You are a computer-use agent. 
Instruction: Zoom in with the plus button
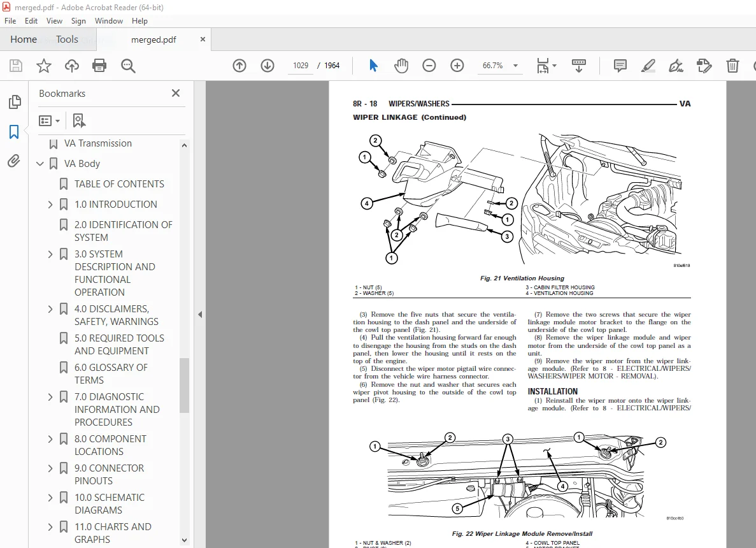(457, 66)
